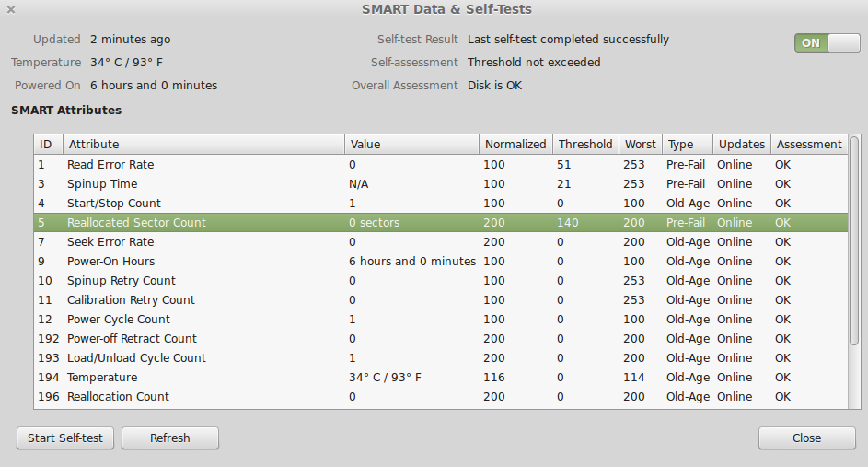Screen dimensions: 868x467
Task: Click normalized value 116
Action: click(x=493, y=378)
